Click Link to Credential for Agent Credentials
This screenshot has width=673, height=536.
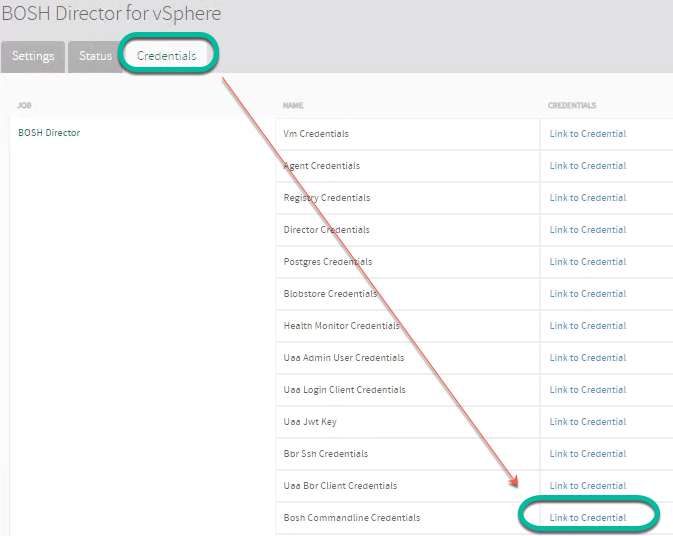pos(587,166)
